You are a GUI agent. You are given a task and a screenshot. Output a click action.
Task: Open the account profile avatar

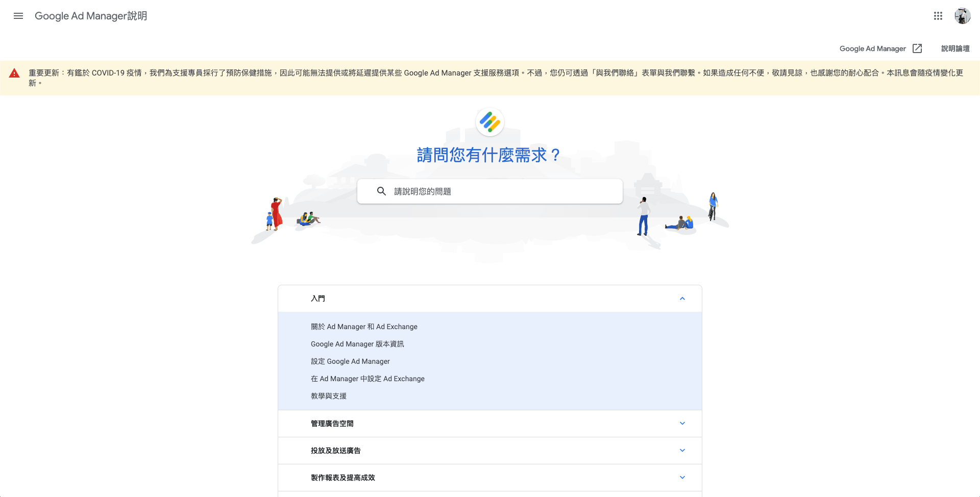963,16
